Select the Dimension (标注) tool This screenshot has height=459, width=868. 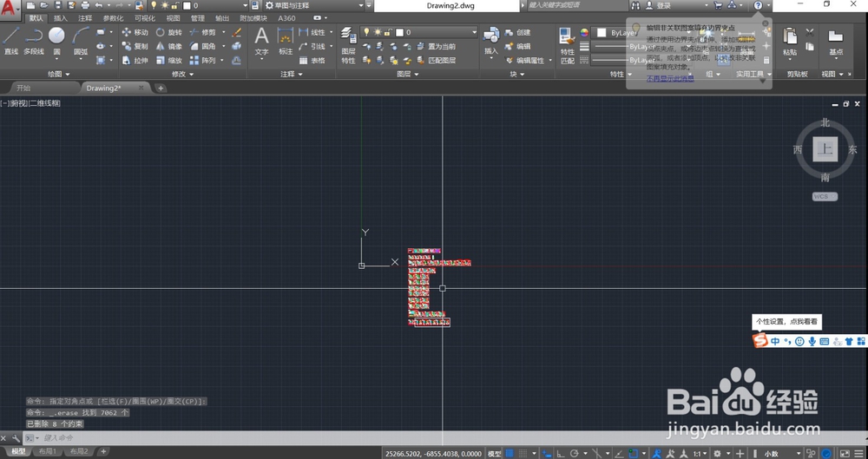[286, 42]
